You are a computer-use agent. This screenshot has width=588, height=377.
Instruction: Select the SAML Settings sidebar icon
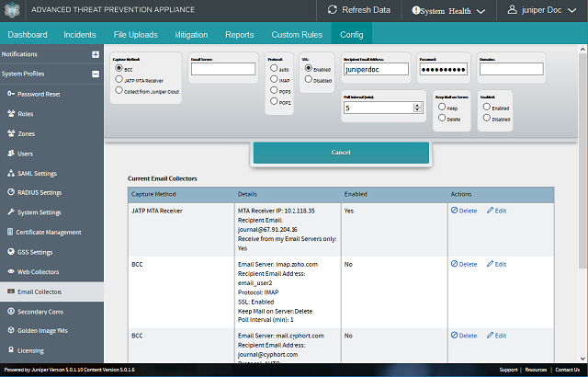tap(10, 173)
